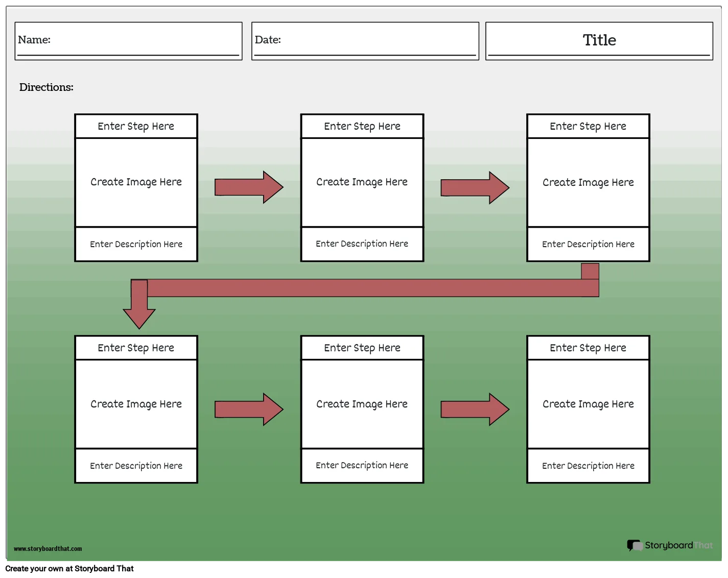The image size is (728, 578).
Task: Open 'Create your own at Storyboard That' link
Action: pos(69,569)
